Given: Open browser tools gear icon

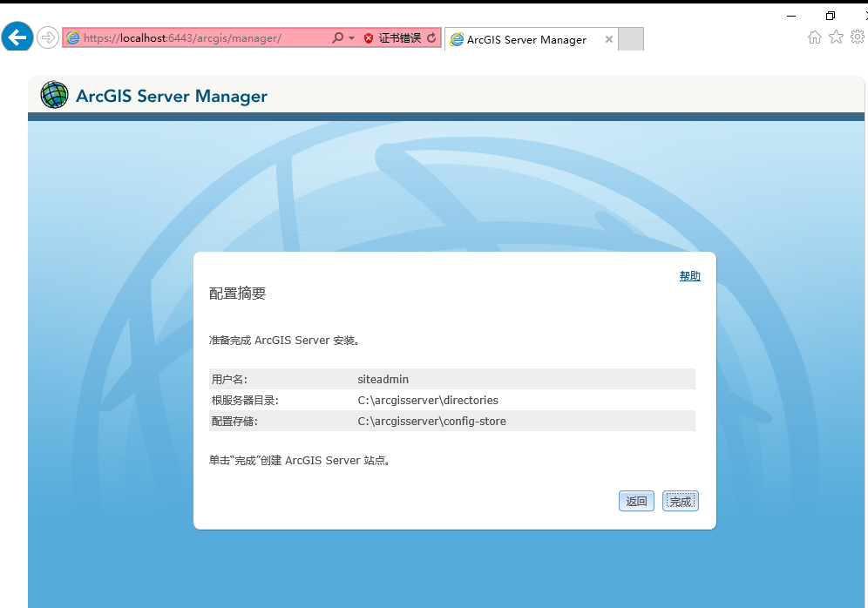Looking at the screenshot, I should pyautogui.click(x=858, y=37).
